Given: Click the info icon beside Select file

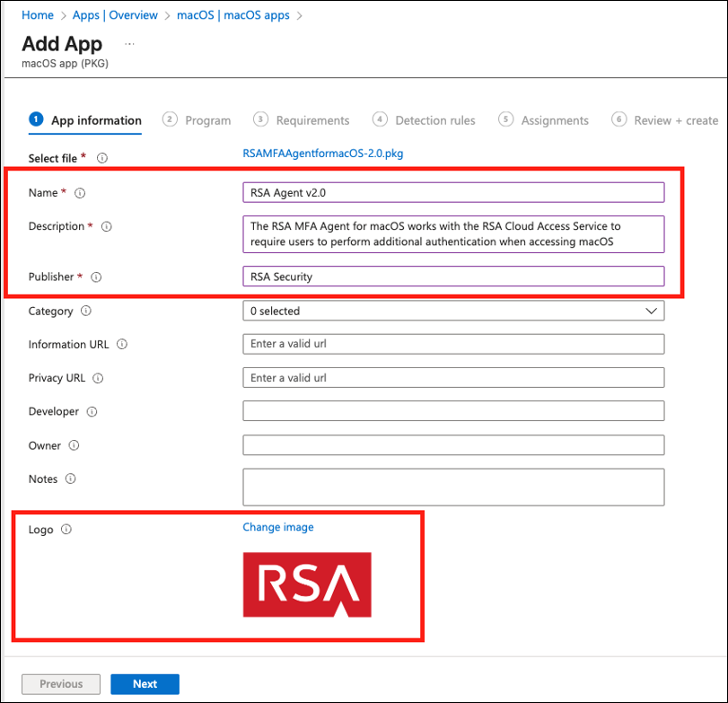Looking at the screenshot, I should pyautogui.click(x=102, y=158).
